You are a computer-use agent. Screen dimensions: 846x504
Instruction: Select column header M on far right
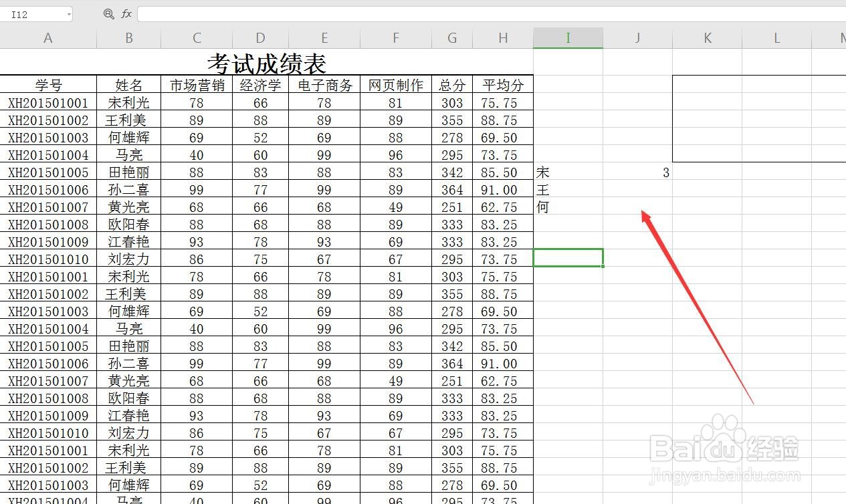839,38
